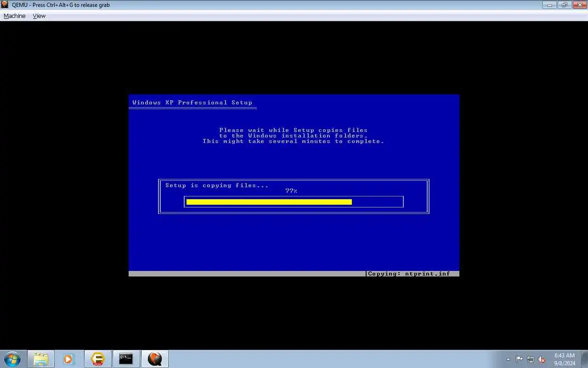Open the yellow round app on the taskbar
This screenshot has width=588, height=368.
click(97, 359)
